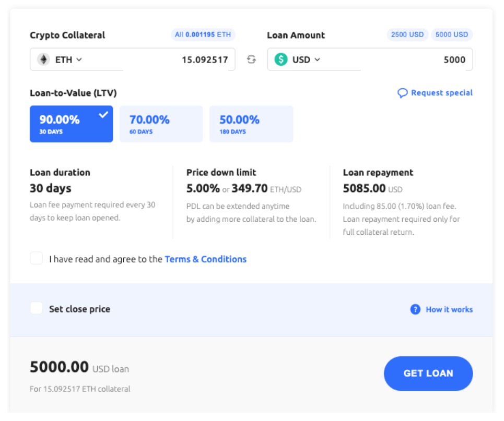This screenshot has height=421, width=504.
Task: Choose the 50.00% 180 days LTV option
Action: coord(251,124)
